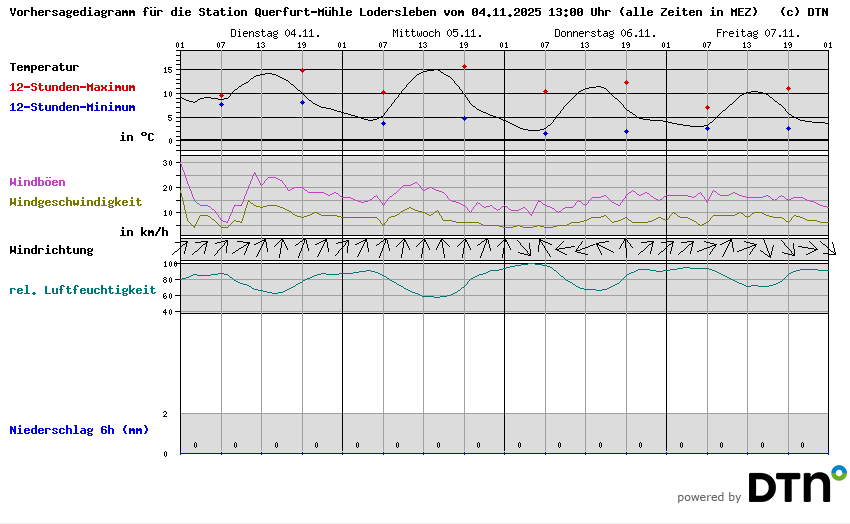Viewport: 850px width, 524px height.
Task: Select the red maximum marker at Dienstag 19:00
Action: [x=302, y=71]
